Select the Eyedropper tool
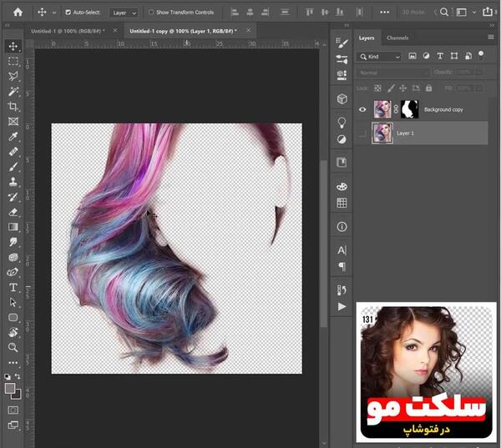The width and height of the screenshot is (501, 448). [x=13, y=137]
